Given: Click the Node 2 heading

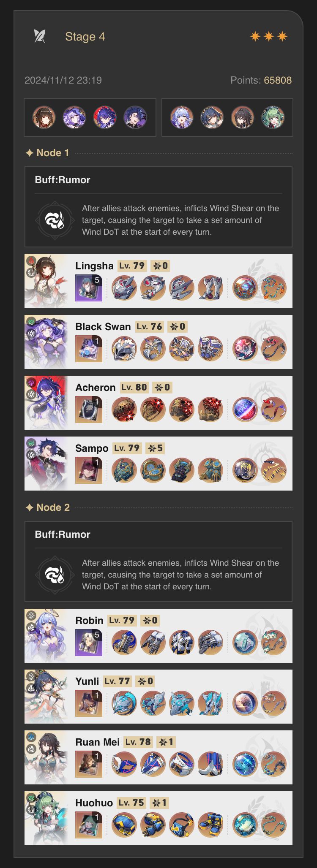Looking at the screenshot, I should [x=47, y=507].
